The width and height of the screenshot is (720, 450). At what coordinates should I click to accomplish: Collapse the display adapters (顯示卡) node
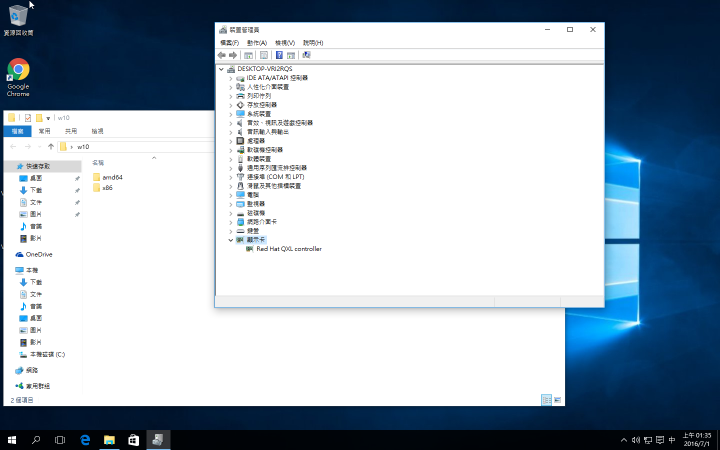(x=231, y=240)
